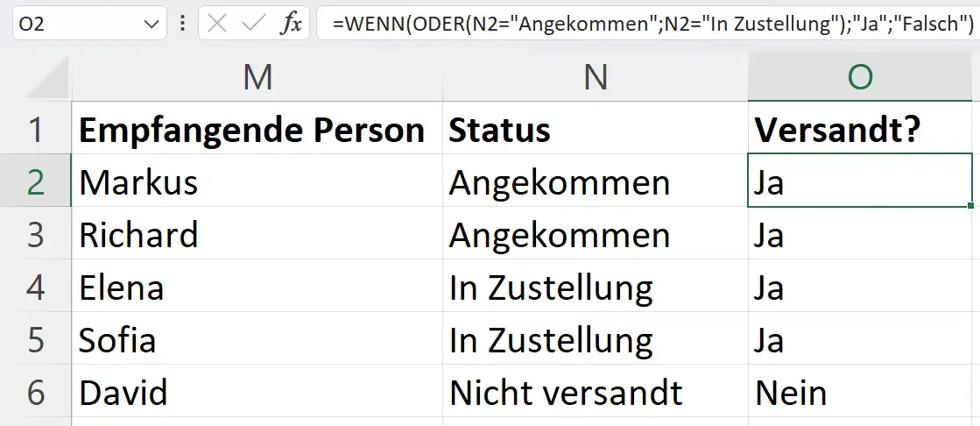The image size is (980, 426).
Task: Click the 'Versandt?' header cell
Action: pos(860,130)
